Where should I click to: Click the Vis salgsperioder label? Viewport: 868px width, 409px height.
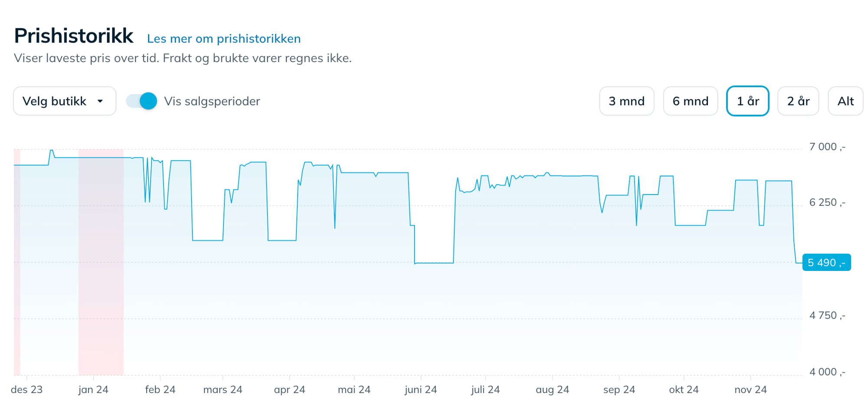click(212, 101)
